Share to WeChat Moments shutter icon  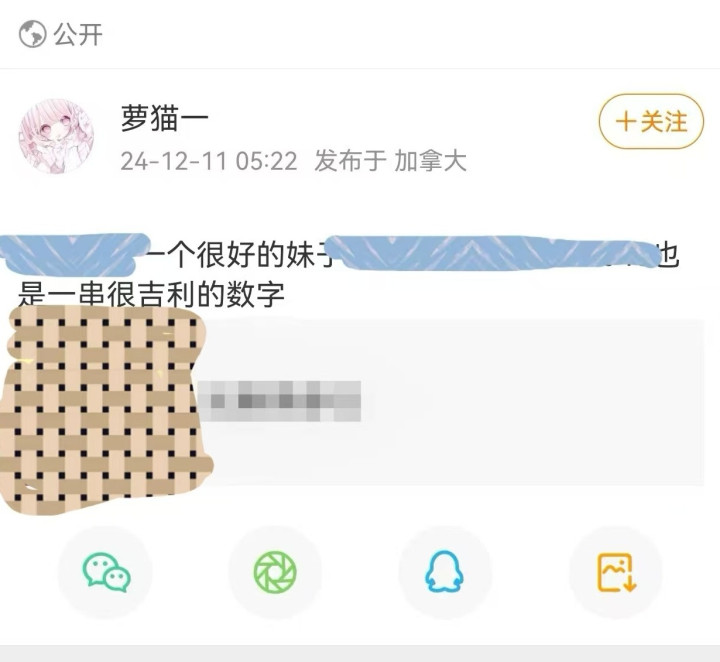[x=275, y=572]
